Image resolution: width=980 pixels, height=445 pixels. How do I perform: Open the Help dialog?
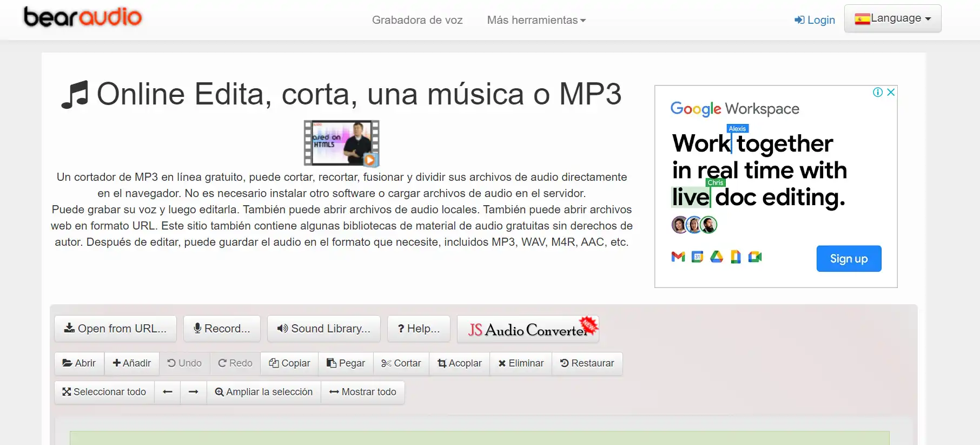tap(419, 329)
